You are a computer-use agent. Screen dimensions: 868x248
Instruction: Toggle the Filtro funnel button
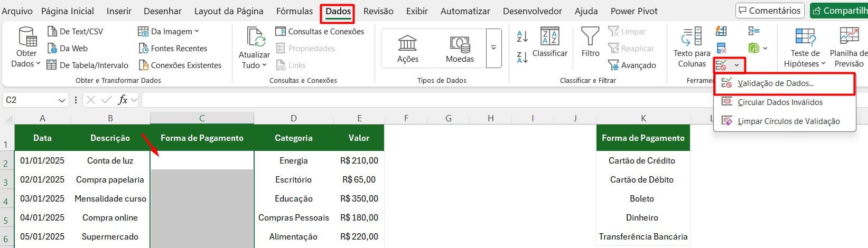pos(590,42)
